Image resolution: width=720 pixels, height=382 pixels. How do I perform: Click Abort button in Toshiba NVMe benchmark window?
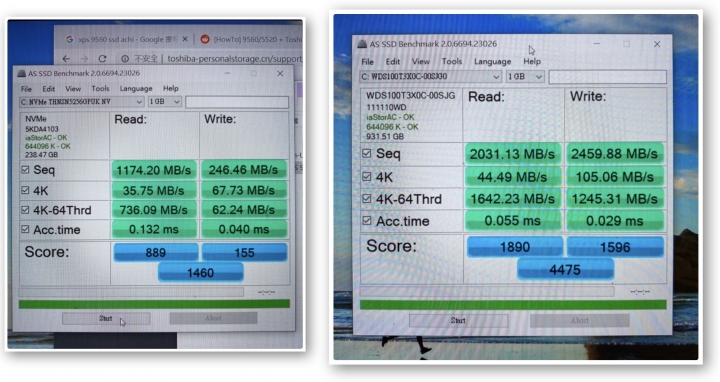(x=213, y=318)
